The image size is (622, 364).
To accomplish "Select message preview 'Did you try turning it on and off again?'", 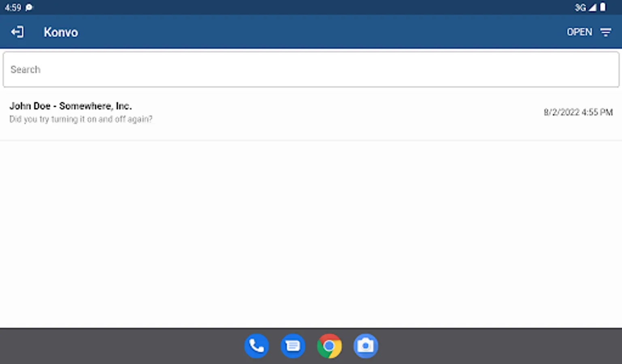I will coord(81,119).
